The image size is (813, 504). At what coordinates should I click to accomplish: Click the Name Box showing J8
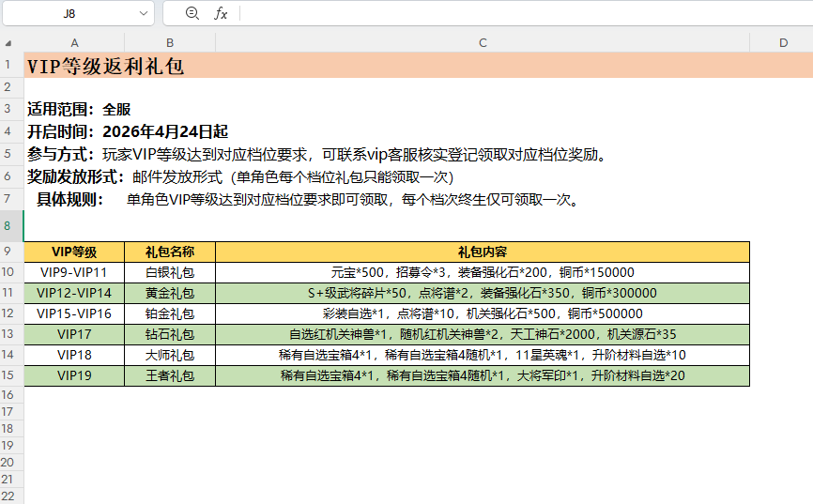tap(69, 13)
